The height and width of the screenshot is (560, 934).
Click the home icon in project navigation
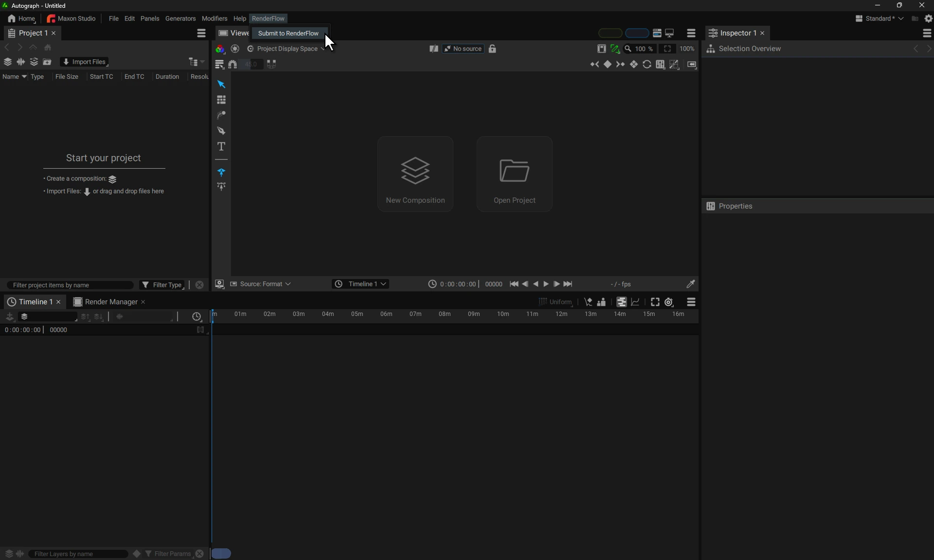(48, 48)
